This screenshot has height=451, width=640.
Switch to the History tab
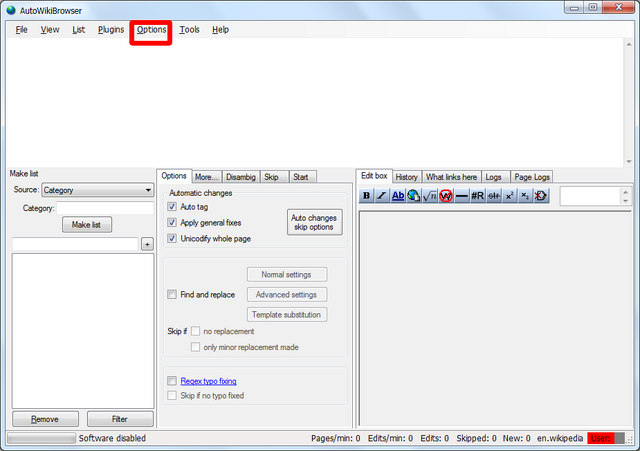pos(407,177)
